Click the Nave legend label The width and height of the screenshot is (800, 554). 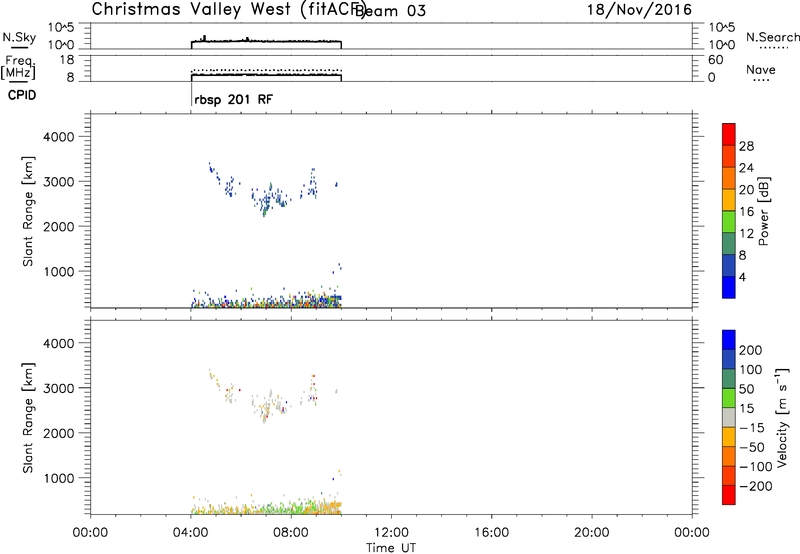click(761, 70)
